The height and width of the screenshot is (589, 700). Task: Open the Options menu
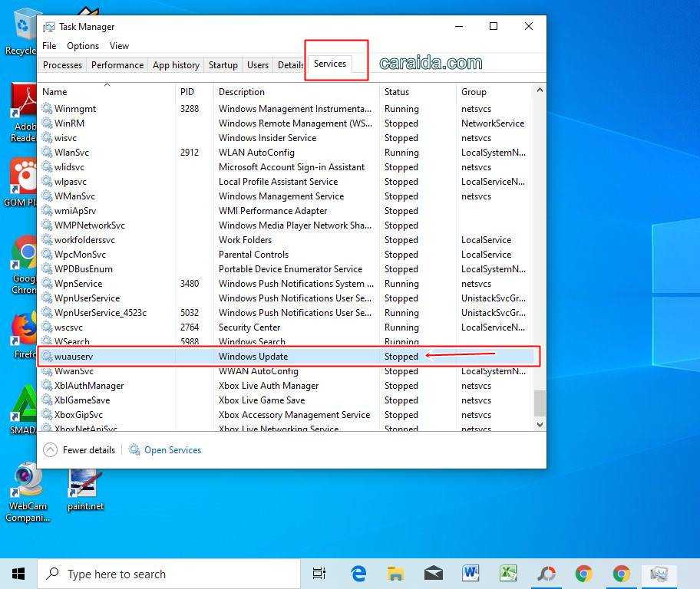(83, 46)
